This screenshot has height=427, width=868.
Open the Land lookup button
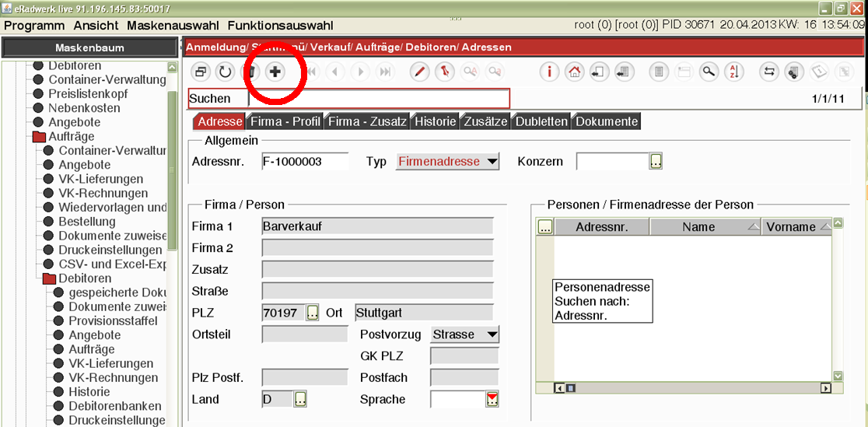tap(300, 399)
